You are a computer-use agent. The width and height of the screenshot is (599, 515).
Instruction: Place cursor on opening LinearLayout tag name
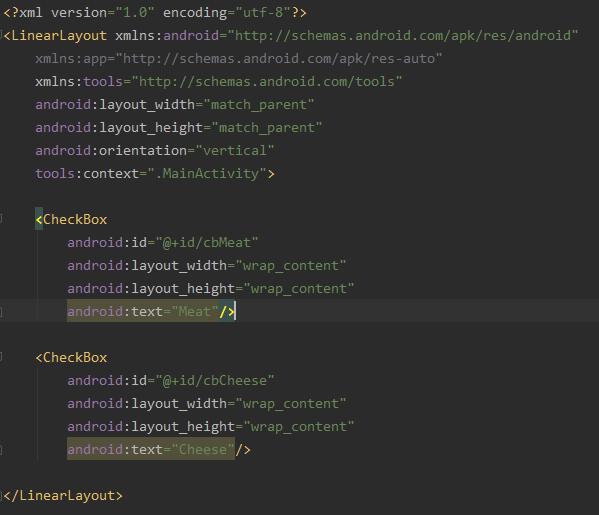point(59,36)
